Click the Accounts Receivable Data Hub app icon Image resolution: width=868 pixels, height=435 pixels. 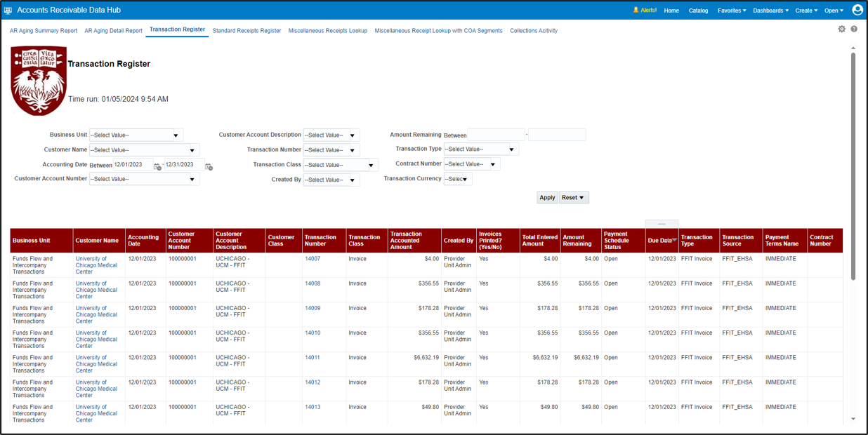point(9,10)
